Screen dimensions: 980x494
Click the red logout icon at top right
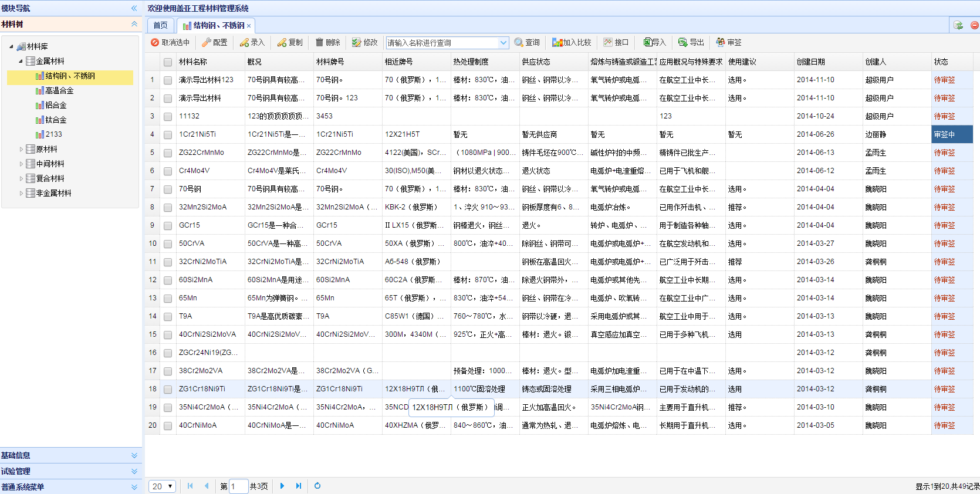coord(974,25)
